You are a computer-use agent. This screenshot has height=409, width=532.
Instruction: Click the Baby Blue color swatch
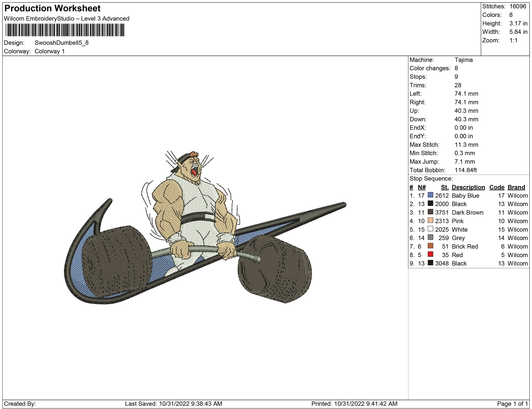pyautogui.click(x=430, y=195)
